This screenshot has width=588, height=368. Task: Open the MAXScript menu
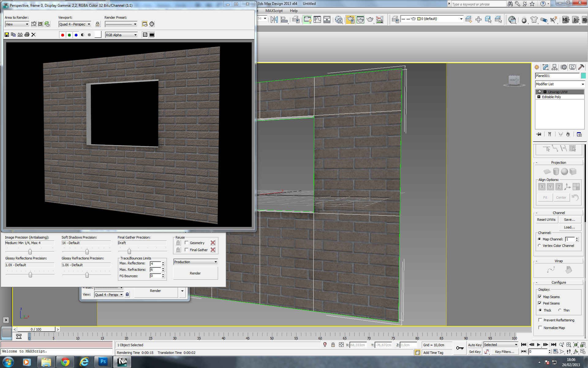click(x=274, y=11)
